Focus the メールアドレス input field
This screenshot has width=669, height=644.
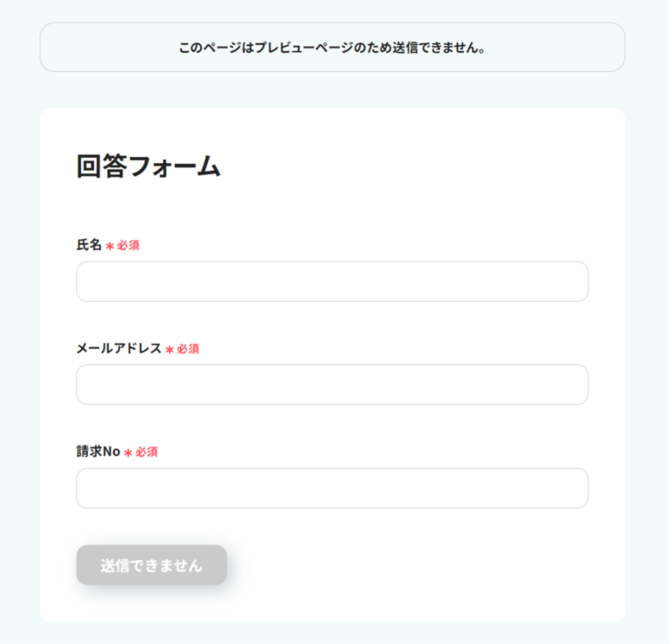[x=332, y=385]
